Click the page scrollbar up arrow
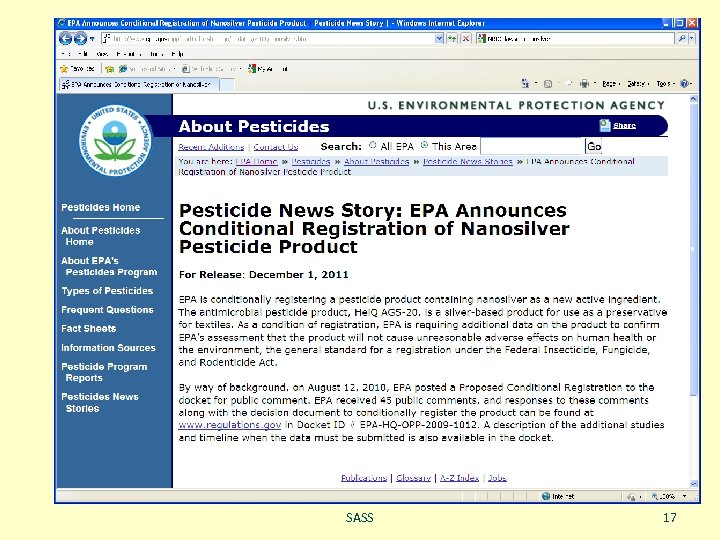The height and width of the screenshot is (540, 720). click(x=693, y=99)
